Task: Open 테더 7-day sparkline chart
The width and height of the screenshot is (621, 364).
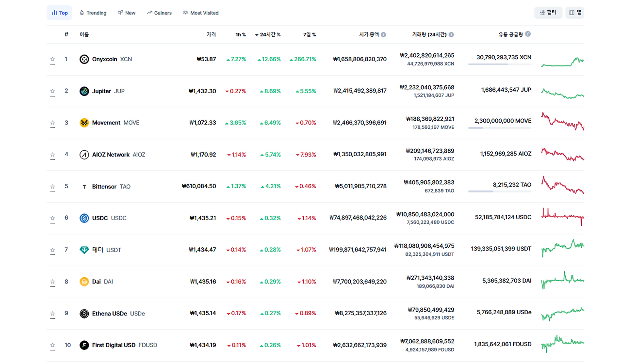Action: 563,247
